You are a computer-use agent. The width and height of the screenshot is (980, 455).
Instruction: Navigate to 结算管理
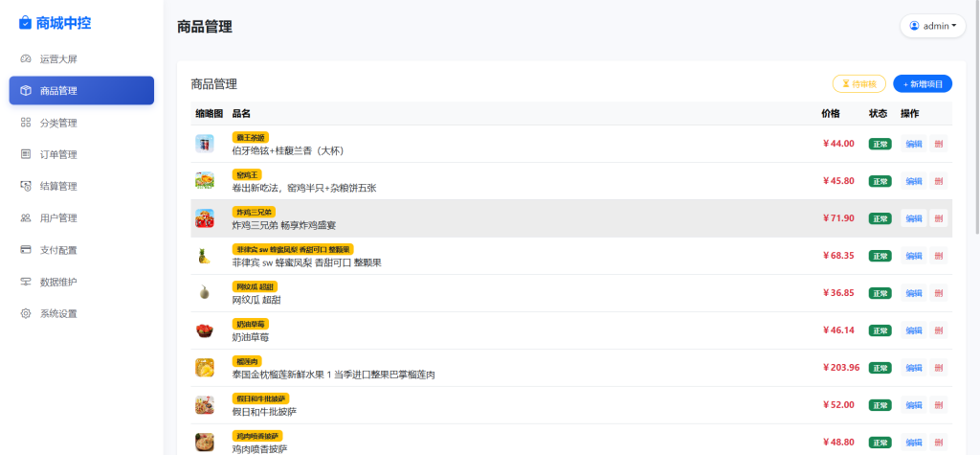pyautogui.click(x=81, y=186)
